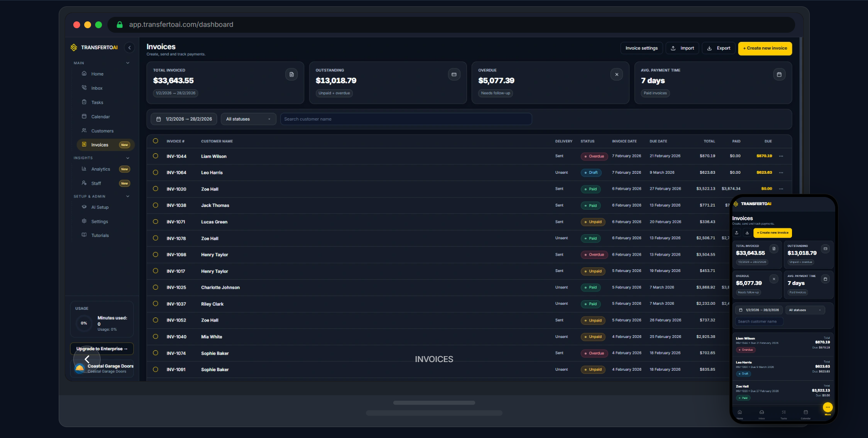The height and width of the screenshot is (438, 868).
Task: Collapse the SETUP & ADMIN sidebar section
Action: coord(127,196)
